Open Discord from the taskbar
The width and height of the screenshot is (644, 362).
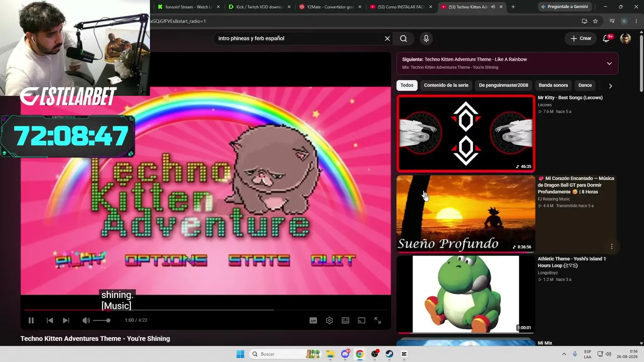click(x=345, y=354)
